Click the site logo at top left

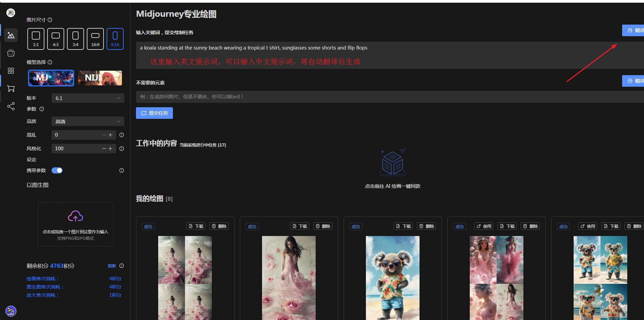11,13
